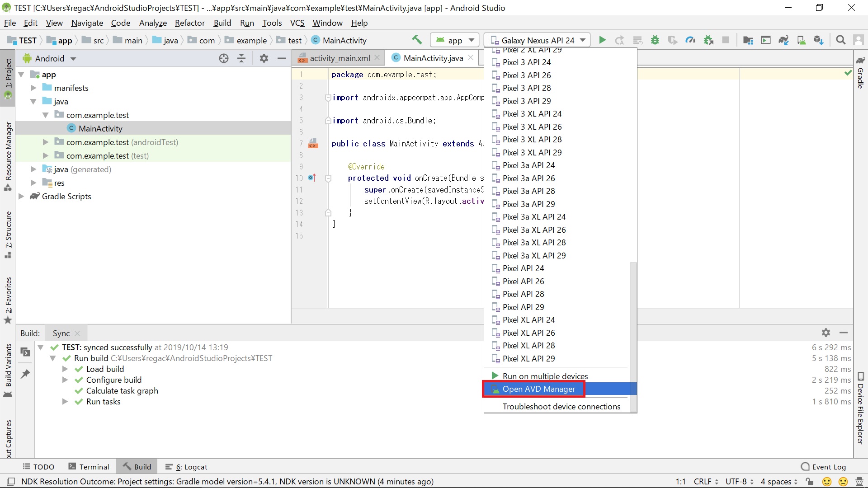
Task: Expand java (generated) folder
Action: 33,169
